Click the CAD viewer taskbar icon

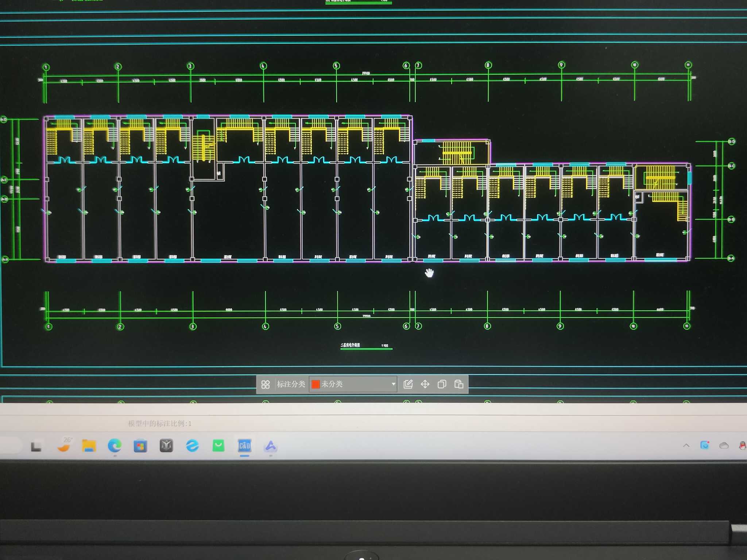(244, 446)
